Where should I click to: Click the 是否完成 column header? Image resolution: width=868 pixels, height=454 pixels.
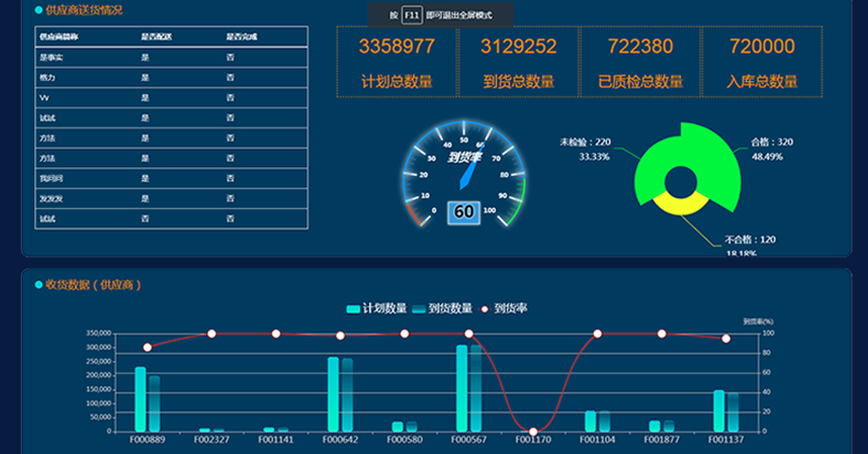(242, 37)
